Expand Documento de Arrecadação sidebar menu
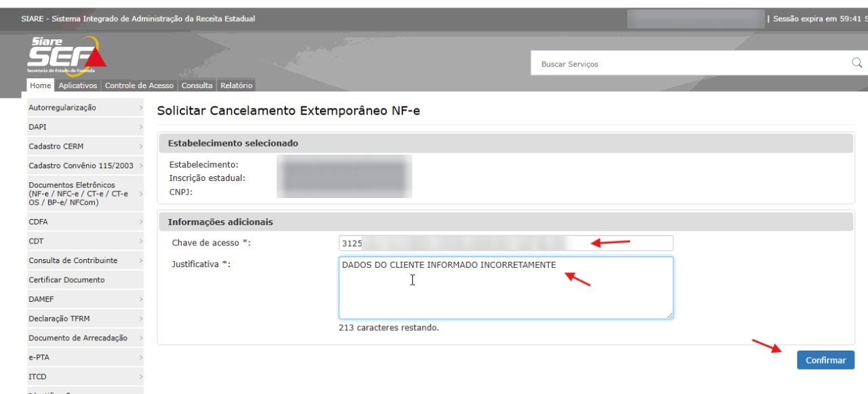The image size is (868, 394). 85,338
